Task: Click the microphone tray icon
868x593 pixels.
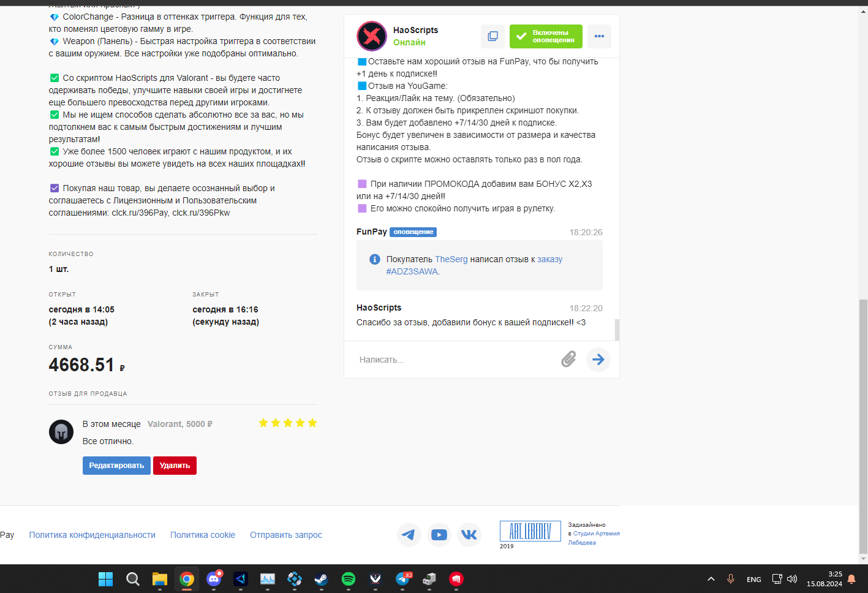Action: coord(731,579)
